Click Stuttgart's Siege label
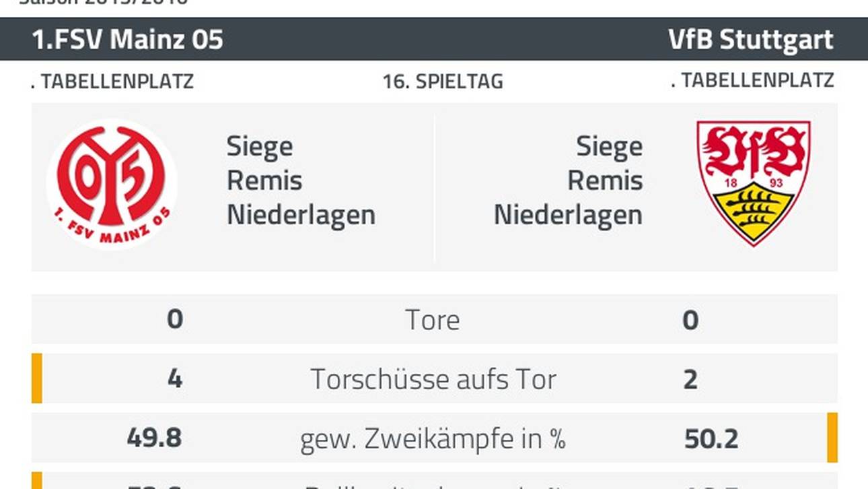868x489 pixels. (x=609, y=146)
